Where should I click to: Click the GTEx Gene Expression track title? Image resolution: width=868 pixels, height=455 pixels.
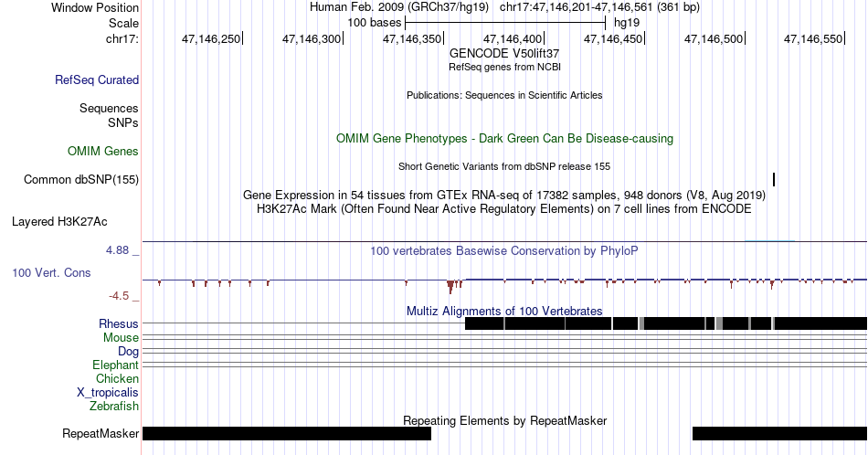point(504,196)
